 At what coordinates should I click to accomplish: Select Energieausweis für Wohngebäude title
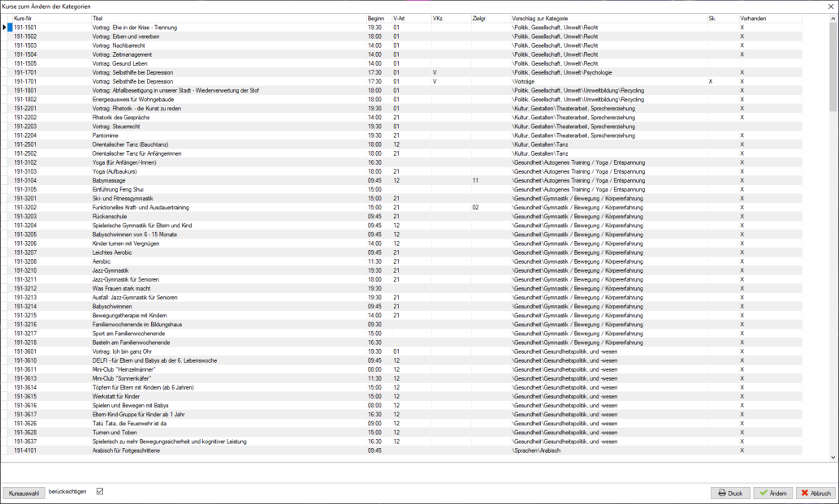click(133, 99)
